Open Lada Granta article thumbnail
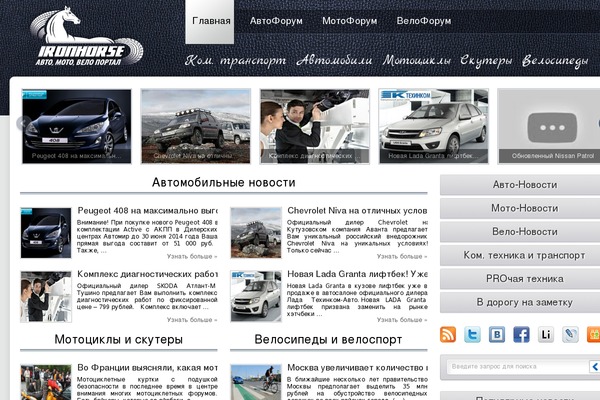 [x=256, y=297]
